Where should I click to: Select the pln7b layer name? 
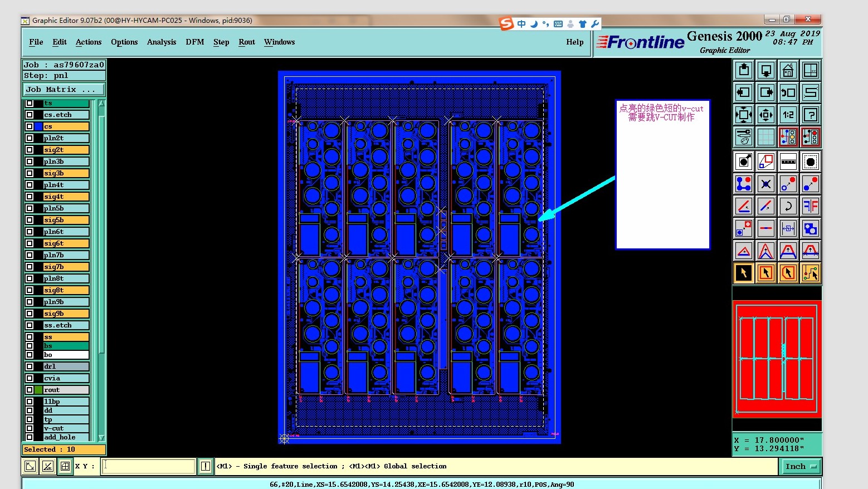(66, 255)
